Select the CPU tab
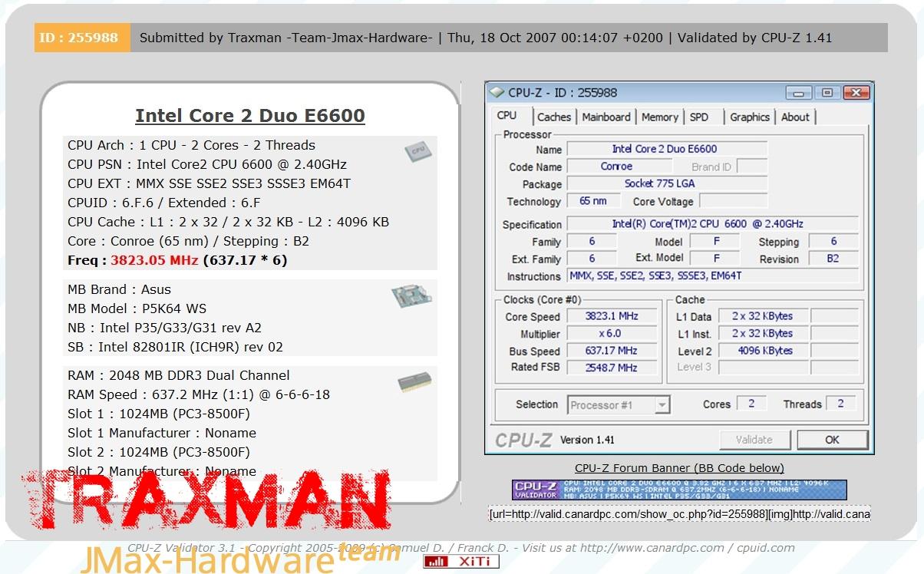Screen dimensions: 924x574 click(x=507, y=115)
